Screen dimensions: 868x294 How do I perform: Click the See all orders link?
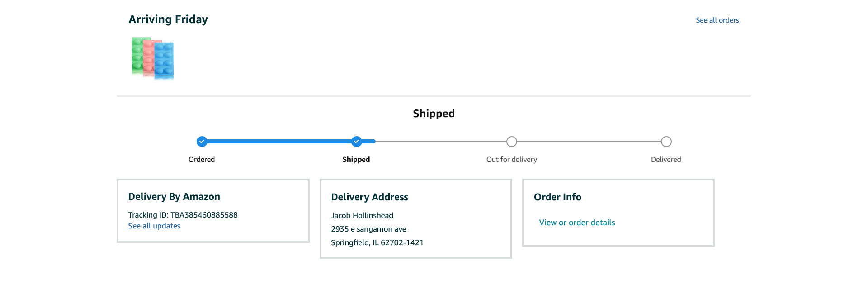[x=717, y=20]
